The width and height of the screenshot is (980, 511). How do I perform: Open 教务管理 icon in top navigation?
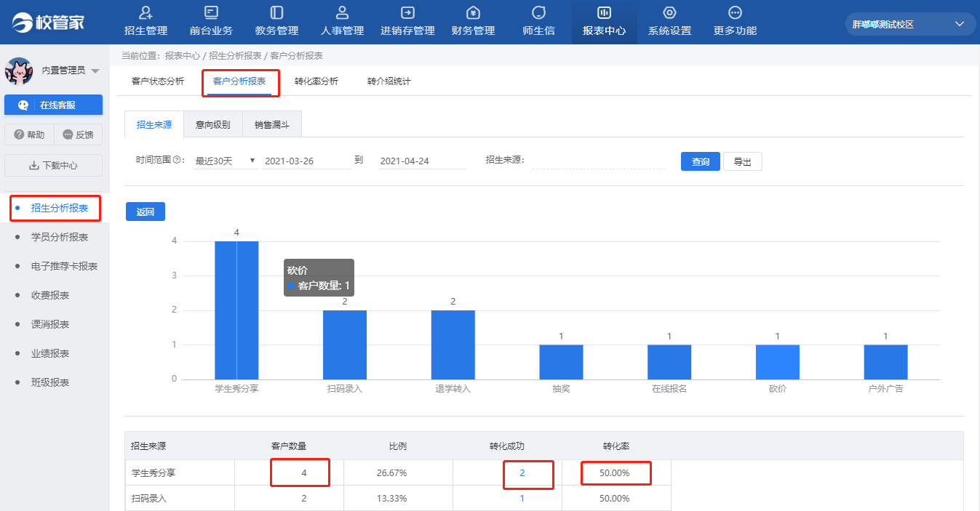(276, 12)
